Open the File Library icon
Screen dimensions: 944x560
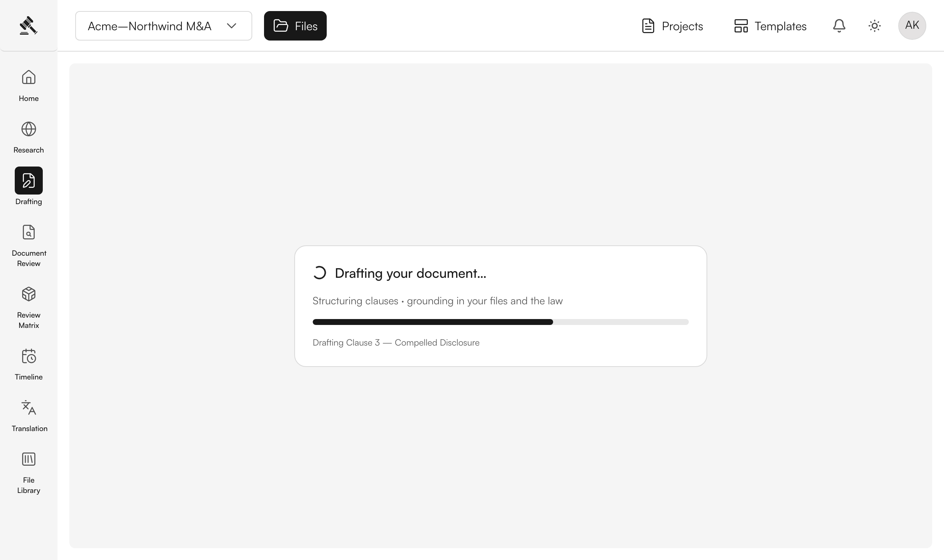[29, 459]
